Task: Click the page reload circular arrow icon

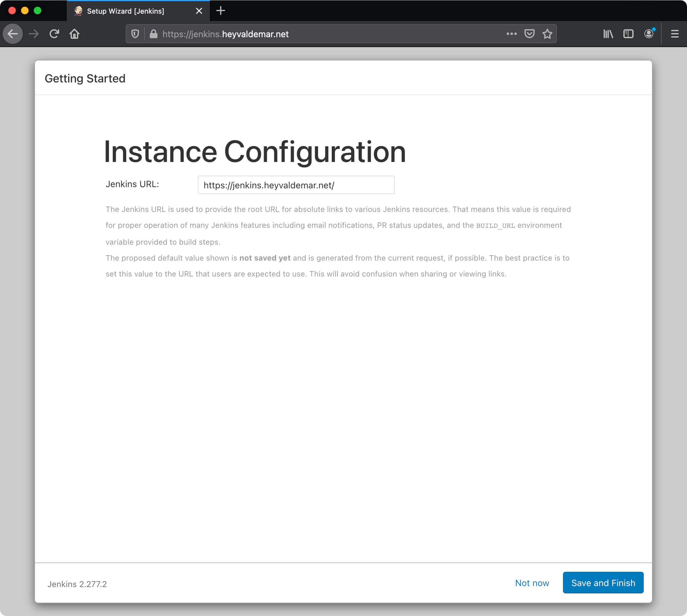Action: click(54, 34)
